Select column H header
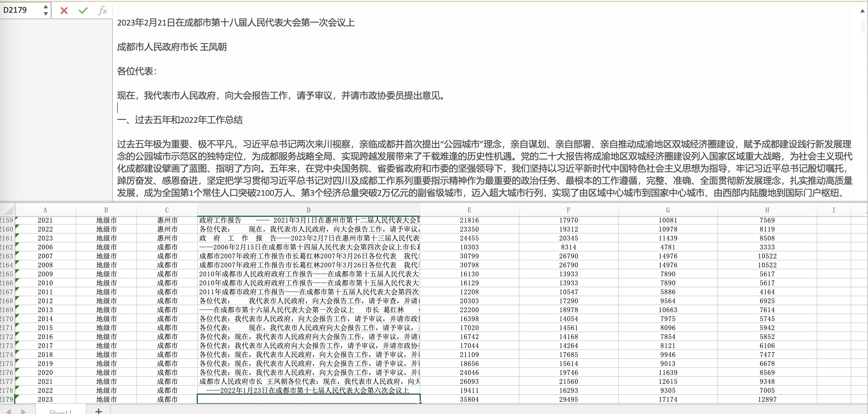Viewport: 868px width, 414px height. [x=767, y=210]
